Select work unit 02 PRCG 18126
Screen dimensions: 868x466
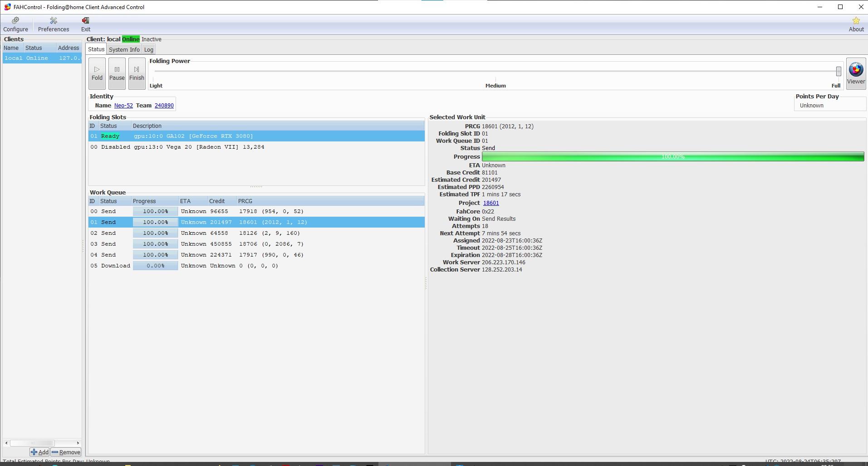[256, 233]
